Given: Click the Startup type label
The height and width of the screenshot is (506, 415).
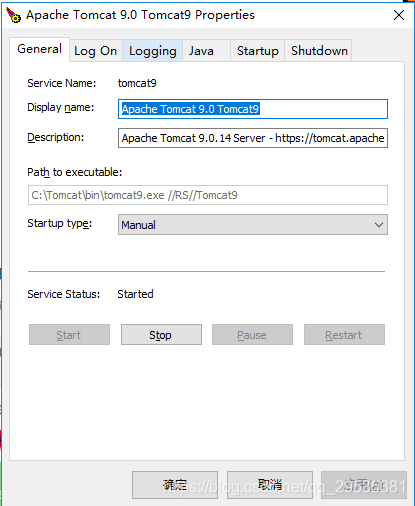Looking at the screenshot, I should pos(60,223).
